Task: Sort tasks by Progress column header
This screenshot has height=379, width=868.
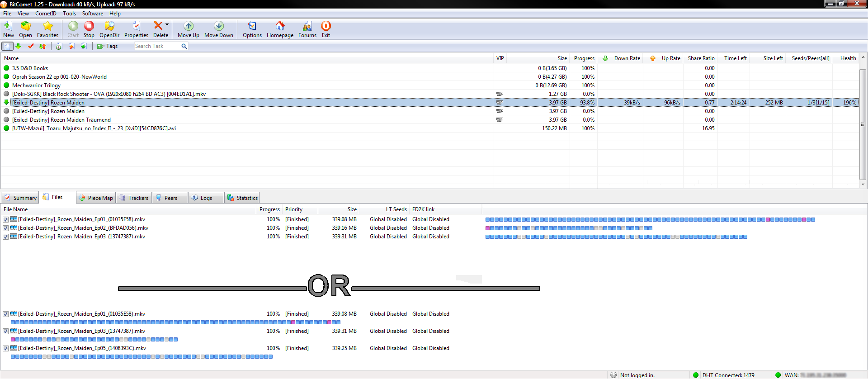Action: [x=584, y=58]
